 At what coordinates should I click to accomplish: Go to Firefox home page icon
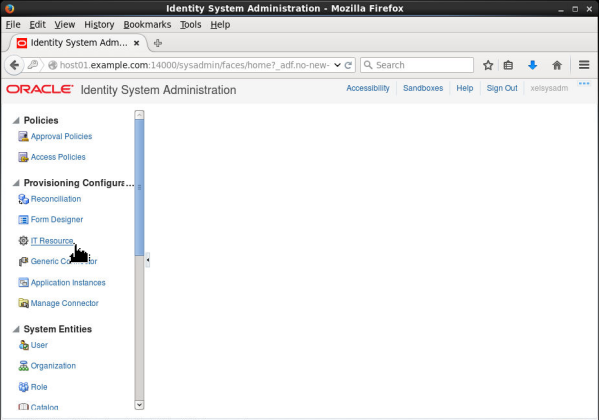(557, 65)
